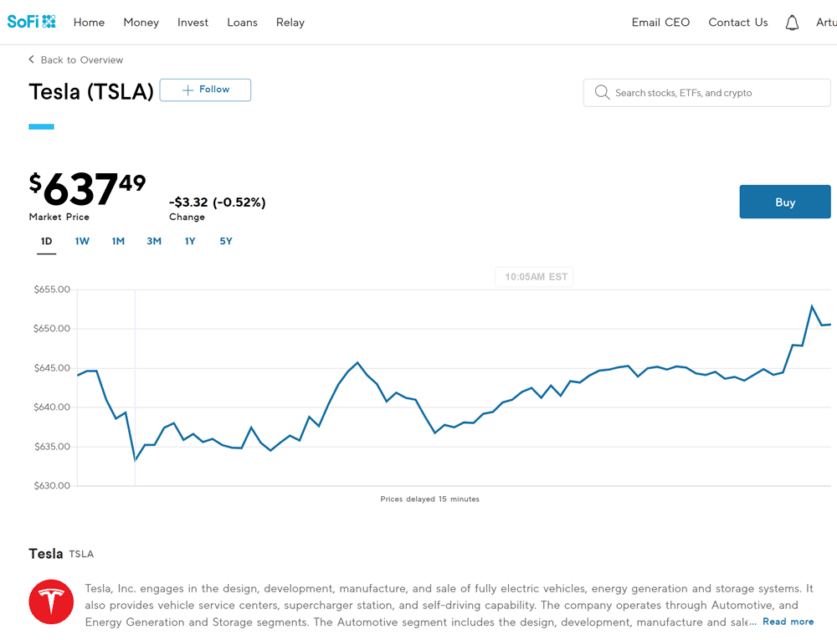Screen dimensions: 837x640
Task: Click the $645.00 axis label
Action: click(52, 368)
